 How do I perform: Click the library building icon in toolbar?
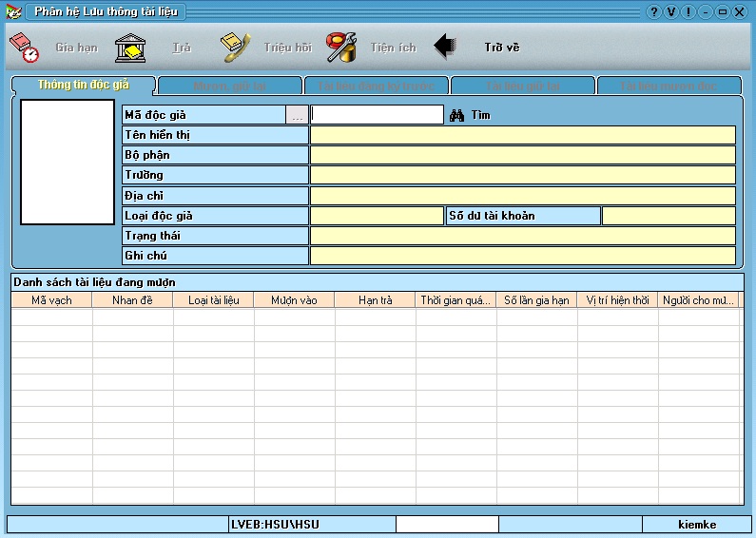coord(130,48)
